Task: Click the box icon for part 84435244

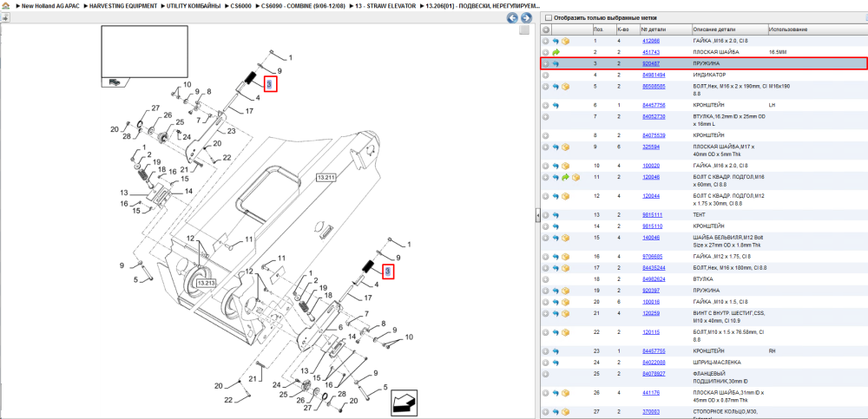Action: coord(565,268)
